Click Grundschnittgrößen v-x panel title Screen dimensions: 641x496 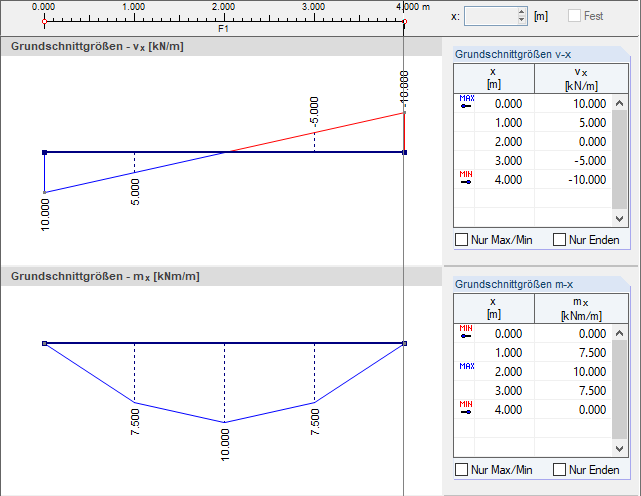[x=513, y=54]
